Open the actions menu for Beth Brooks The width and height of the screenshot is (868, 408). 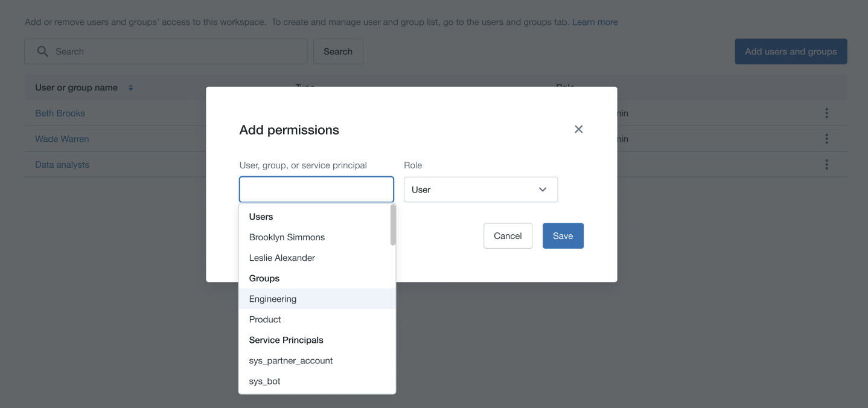(826, 113)
